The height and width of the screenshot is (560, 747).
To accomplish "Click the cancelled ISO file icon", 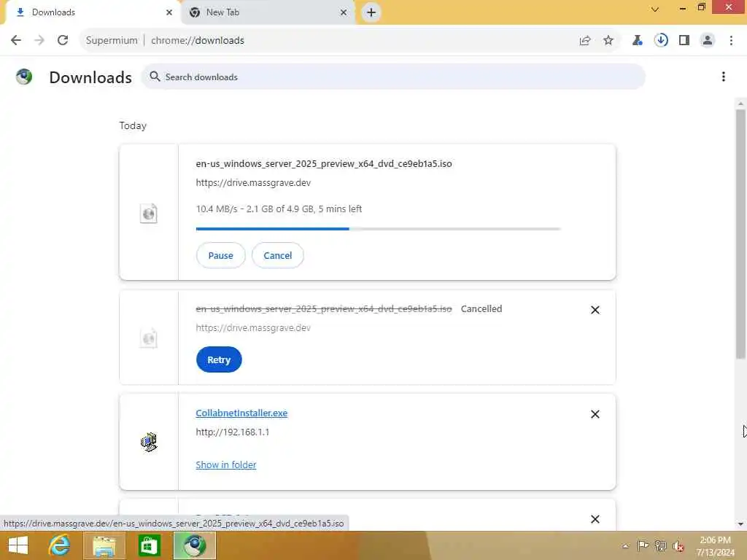I will tap(149, 338).
